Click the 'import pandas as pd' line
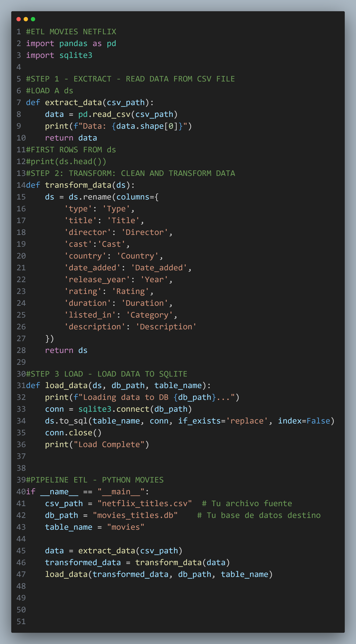This screenshot has width=356, height=644. tap(71, 43)
